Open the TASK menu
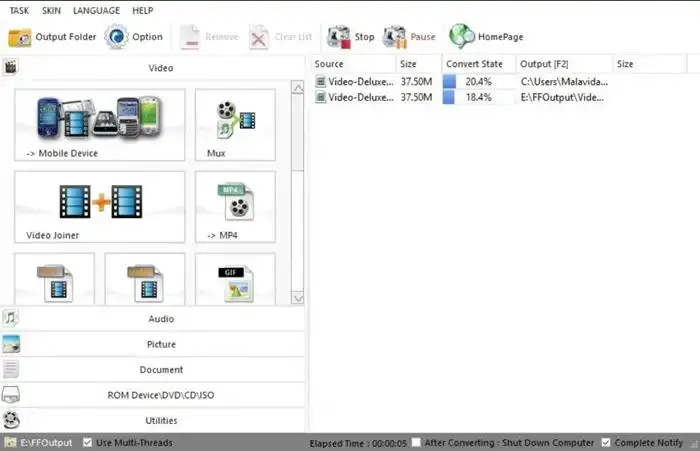700x451 pixels. (19, 10)
